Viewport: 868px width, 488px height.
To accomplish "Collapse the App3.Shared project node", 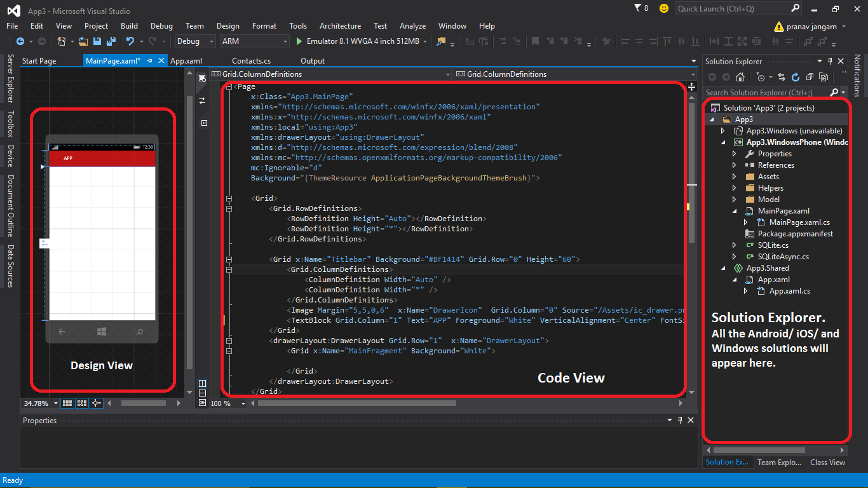I will click(x=723, y=268).
